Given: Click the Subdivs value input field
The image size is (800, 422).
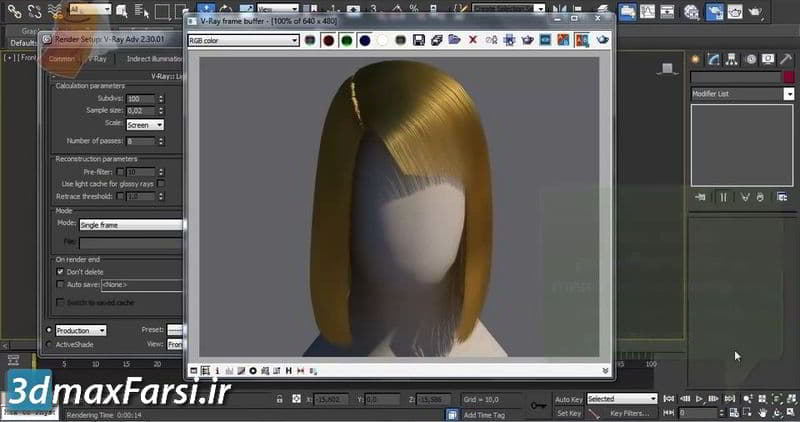Looking at the screenshot, I should (x=138, y=100).
